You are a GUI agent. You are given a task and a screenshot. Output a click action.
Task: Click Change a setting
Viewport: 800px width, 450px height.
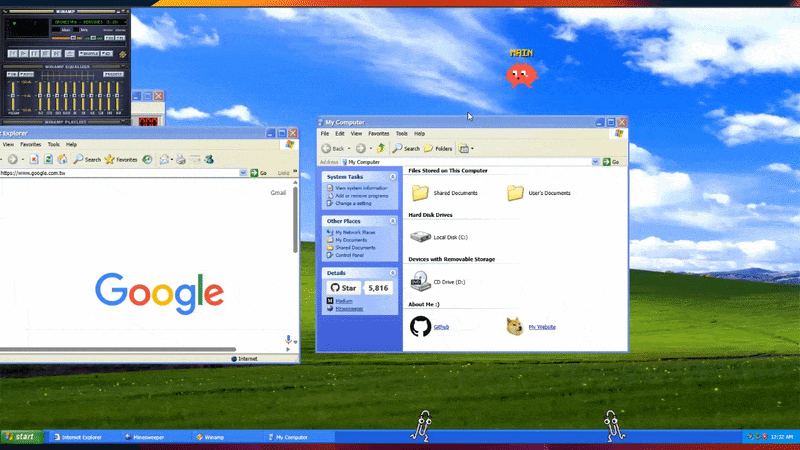click(353, 203)
